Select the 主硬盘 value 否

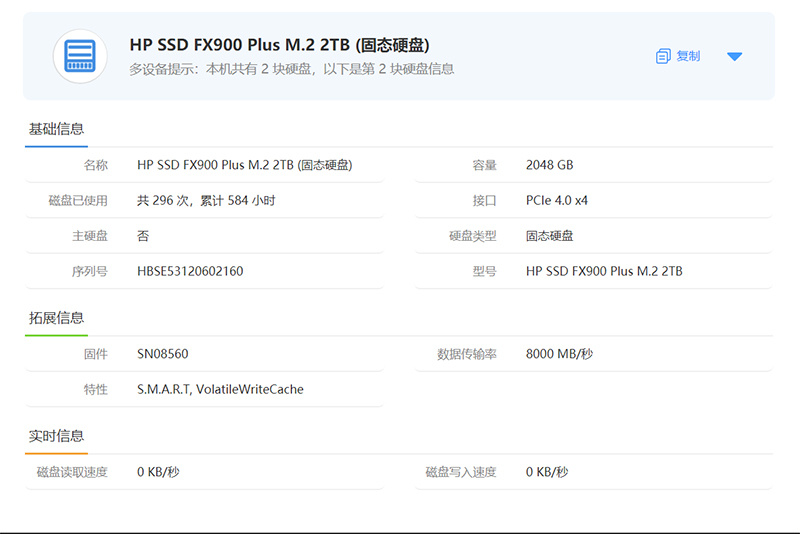143,236
